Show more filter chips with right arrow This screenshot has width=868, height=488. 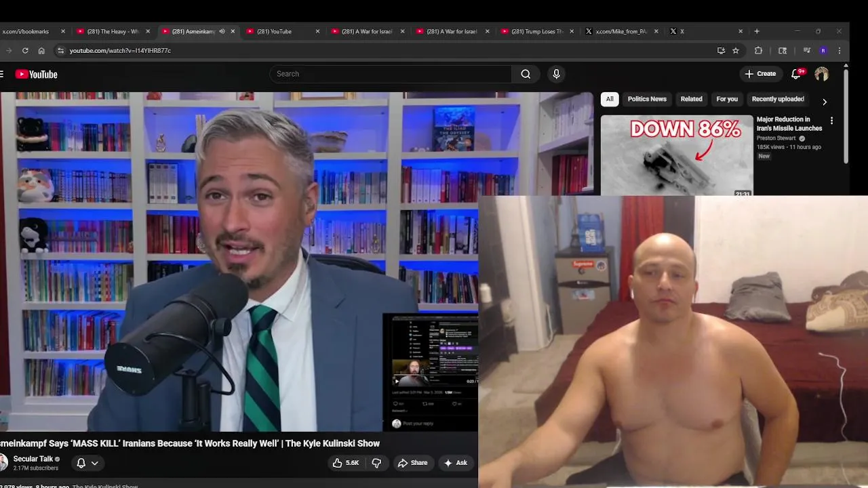(825, 102)
